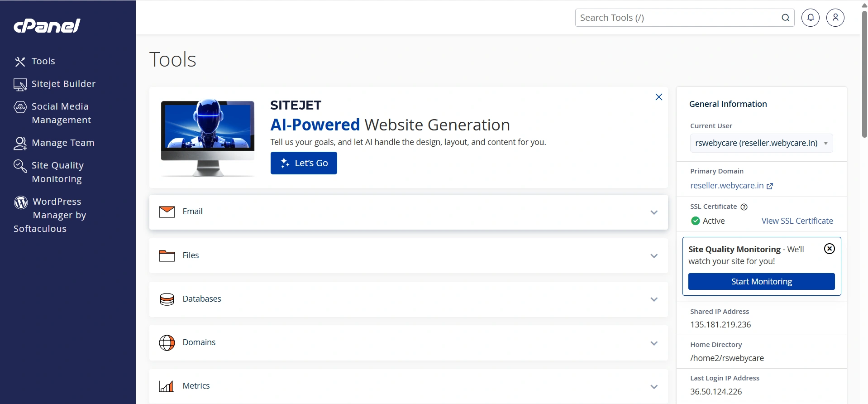Click the Email section title
This screenshot has width=868, height=404.
click(193, 212)
